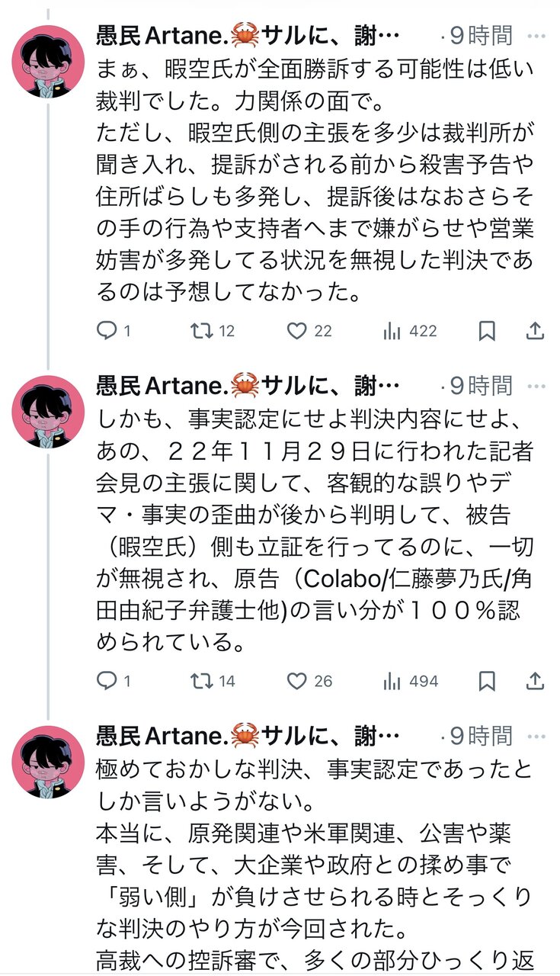Retweet the post showing 14 retweets
Image resolution: width=560 pixels, height=976 pixels.
[x=212, y=681]
